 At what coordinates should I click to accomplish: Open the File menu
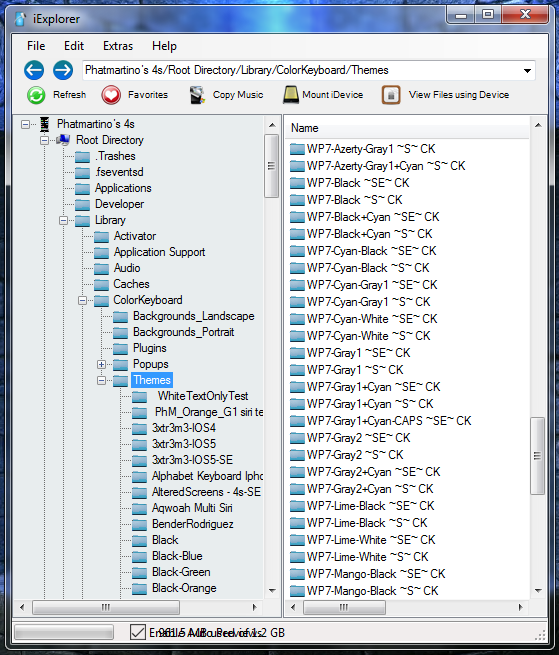(x=36, y=46)
